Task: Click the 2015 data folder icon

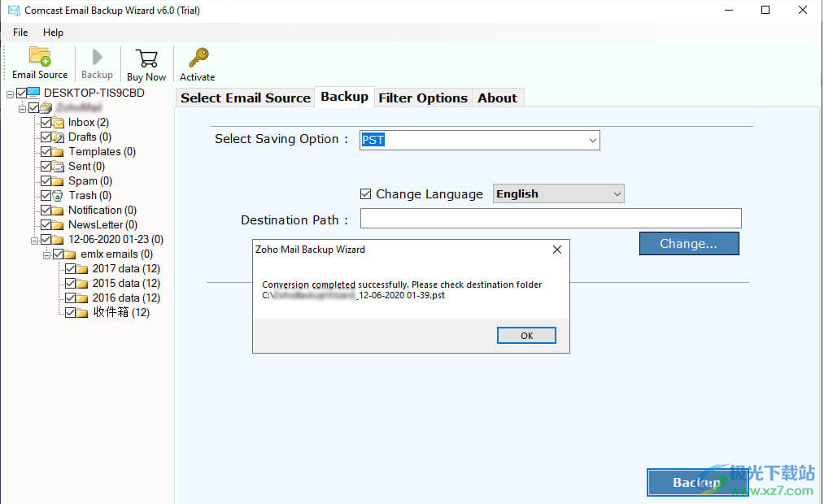Action: pos(82,284)
